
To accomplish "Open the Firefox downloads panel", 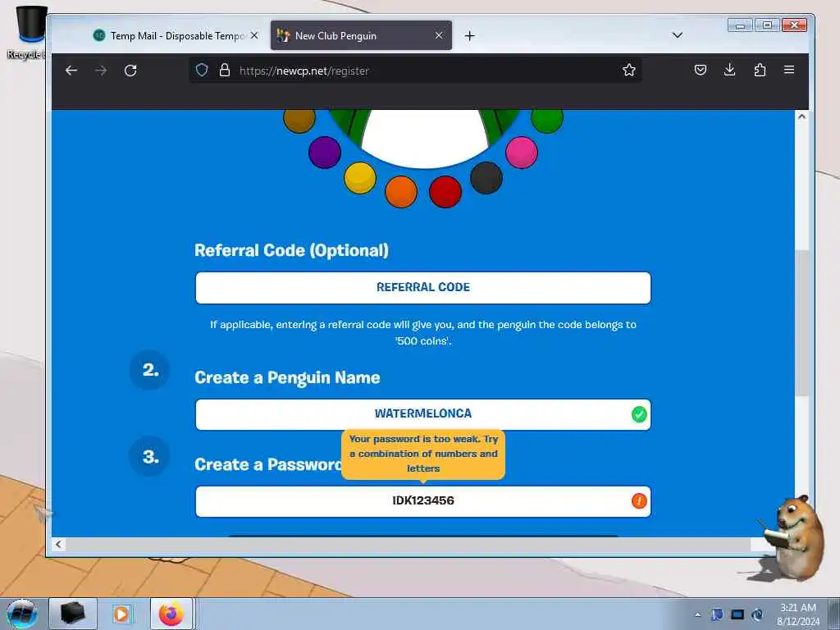I will (729, 70).
